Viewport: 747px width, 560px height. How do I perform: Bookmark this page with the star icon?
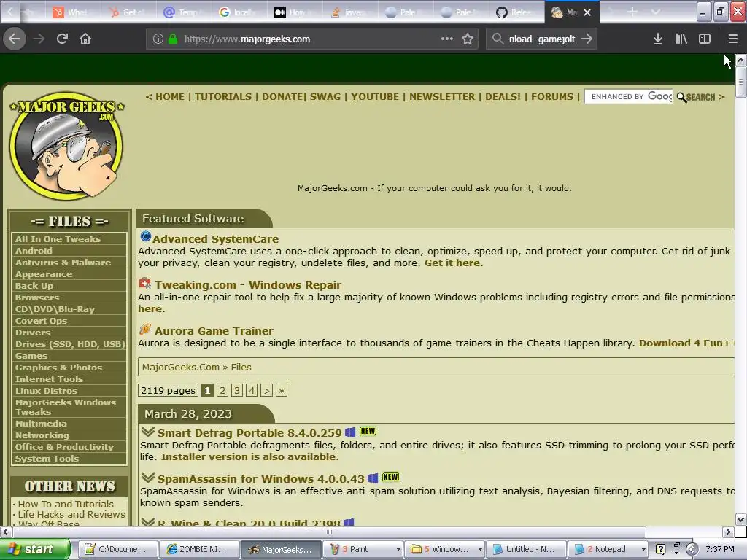pyautogui.click(x=468, y=39)
